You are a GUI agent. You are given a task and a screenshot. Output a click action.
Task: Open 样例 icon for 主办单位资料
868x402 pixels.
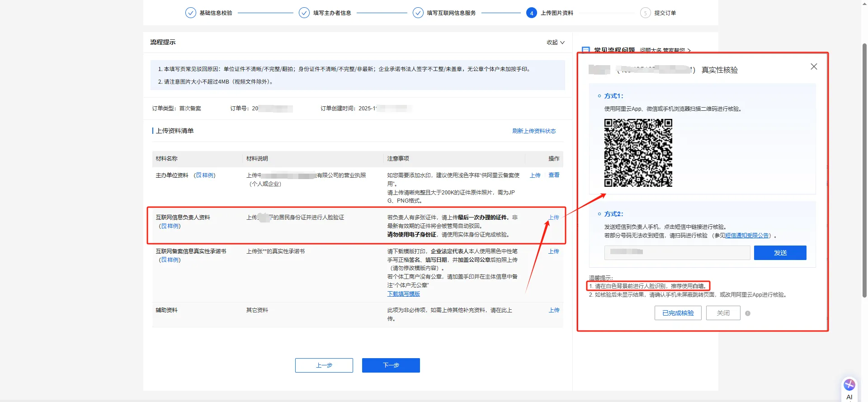point(199,175)
